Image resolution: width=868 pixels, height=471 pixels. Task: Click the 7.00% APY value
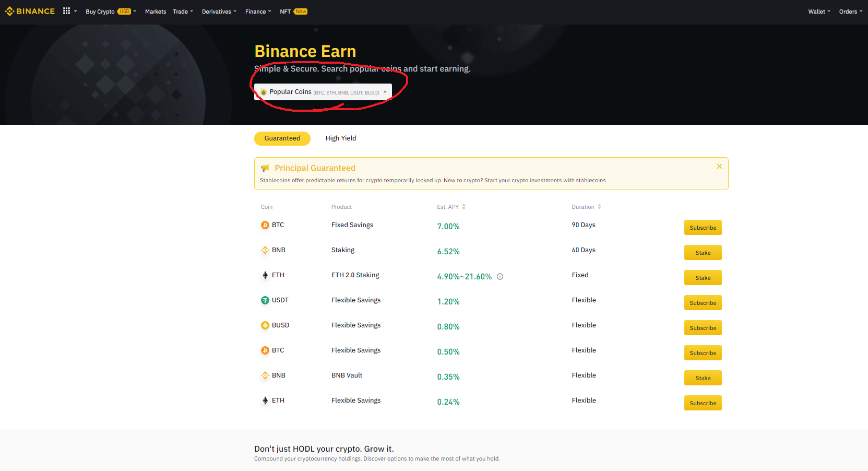coord(448,227)
